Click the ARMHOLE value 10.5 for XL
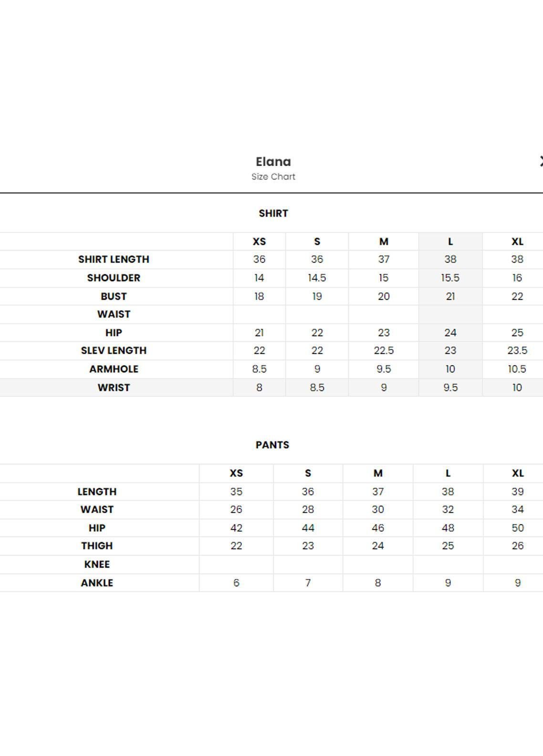 click(x=517, y=369)
